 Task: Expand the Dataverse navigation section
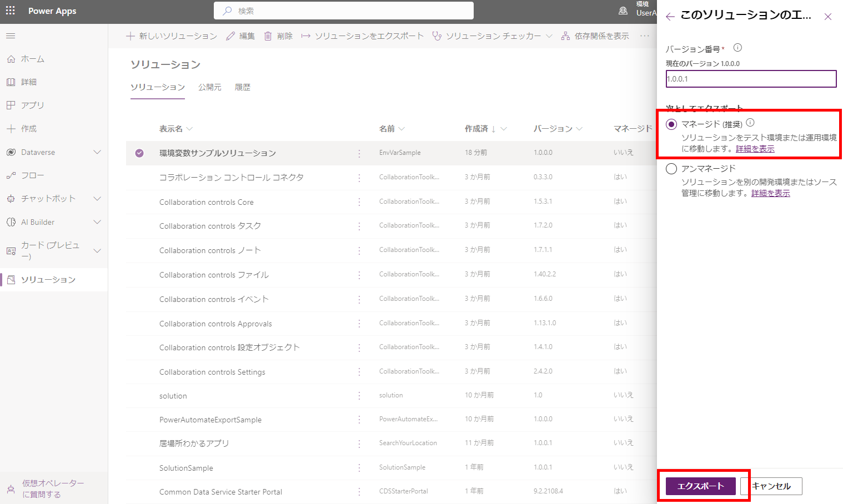pyautogui.click(x=97, y=152)
